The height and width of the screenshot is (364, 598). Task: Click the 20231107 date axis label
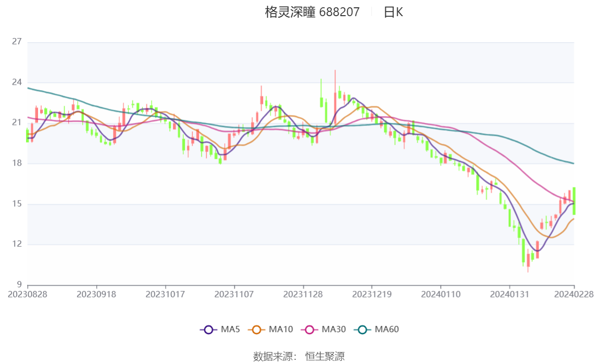[x=234, y=294]
